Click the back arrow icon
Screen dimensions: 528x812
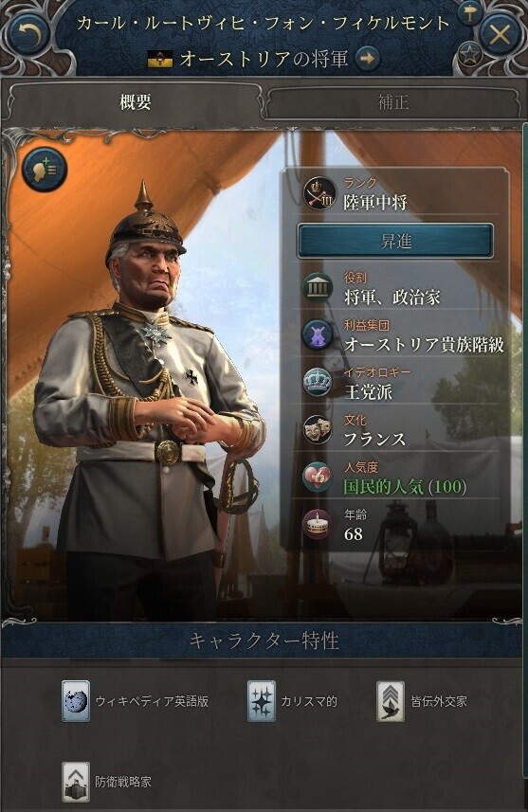click(x=28, y=35)
